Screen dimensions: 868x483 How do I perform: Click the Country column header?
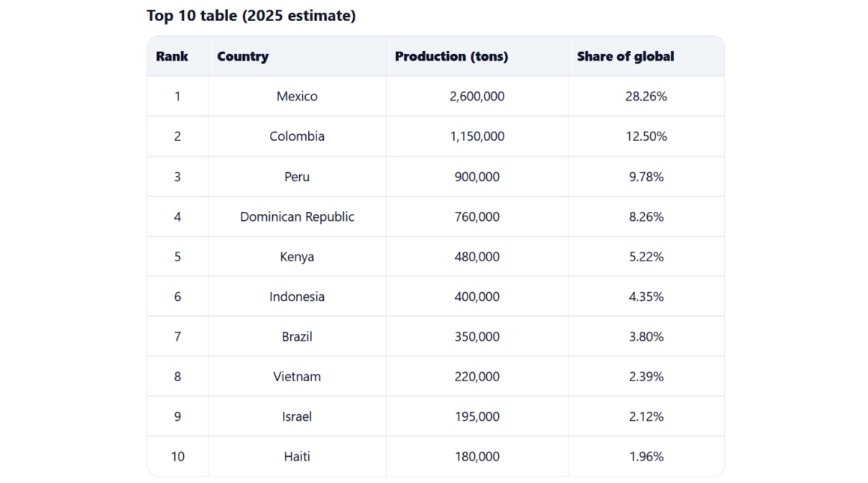click(x=243, y=57)
